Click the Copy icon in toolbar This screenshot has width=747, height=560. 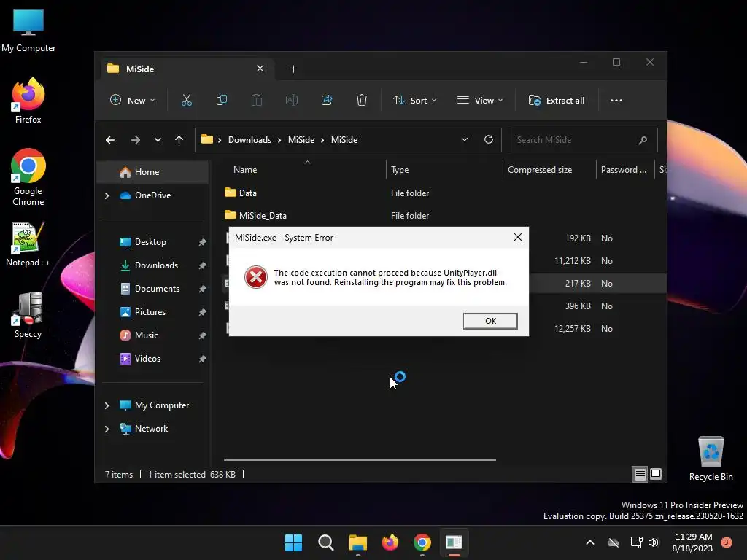click(222, 100)
